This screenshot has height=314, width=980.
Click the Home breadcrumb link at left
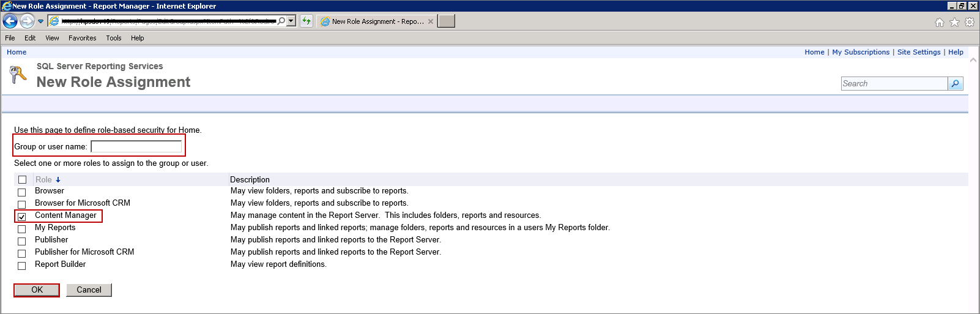click(17, 52)
